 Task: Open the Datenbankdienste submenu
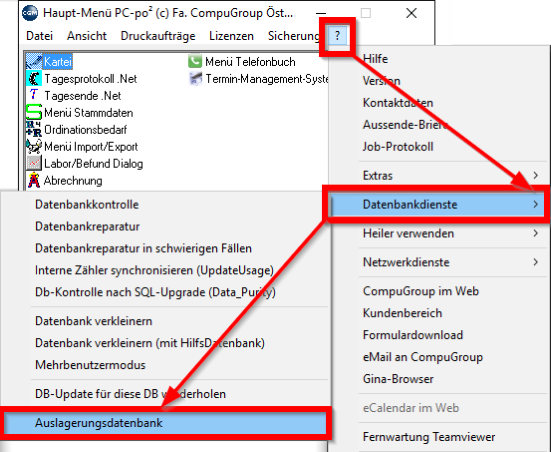pos(436,204)
